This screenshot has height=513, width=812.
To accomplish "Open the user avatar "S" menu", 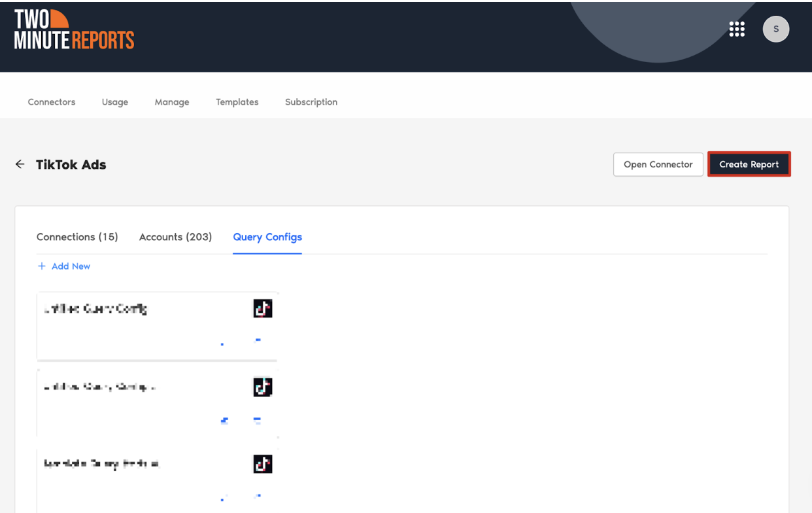I will (776, 29).
